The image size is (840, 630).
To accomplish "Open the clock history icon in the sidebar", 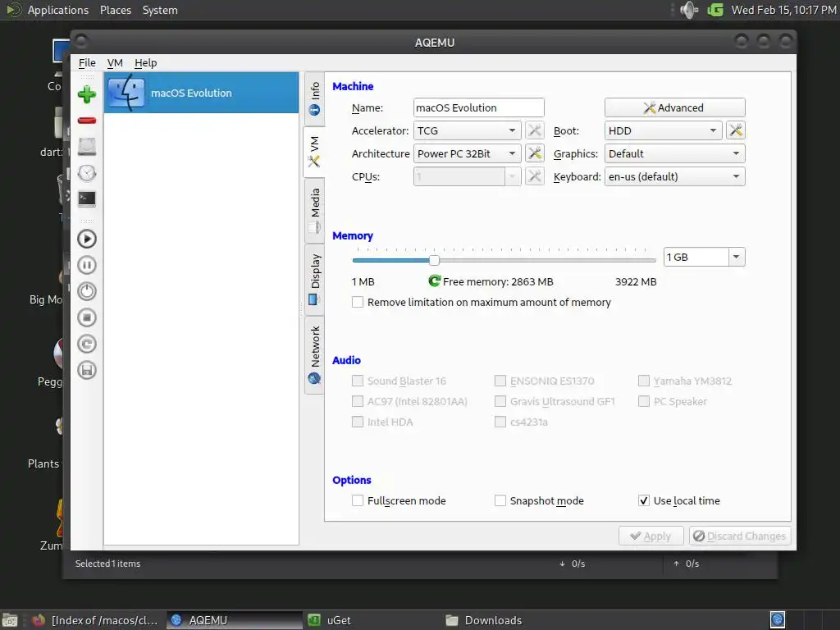I will pyautogui.click(x=87, y=173).
